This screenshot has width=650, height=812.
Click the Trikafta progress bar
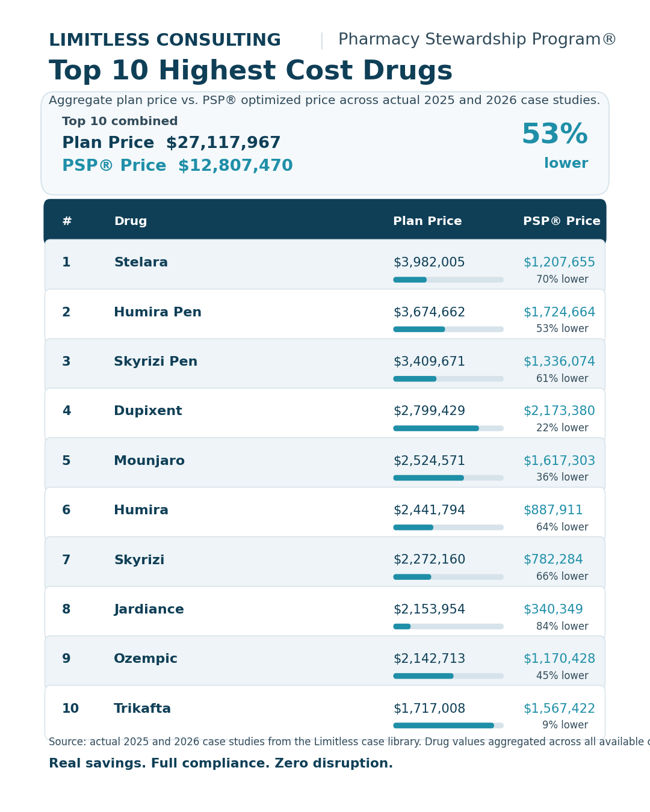coord(448,725)
